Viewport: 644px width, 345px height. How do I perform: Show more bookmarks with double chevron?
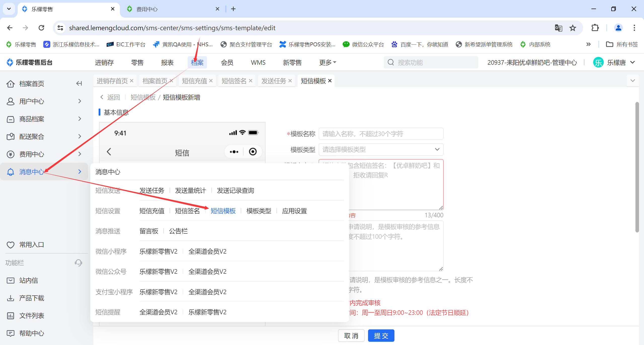588,44
